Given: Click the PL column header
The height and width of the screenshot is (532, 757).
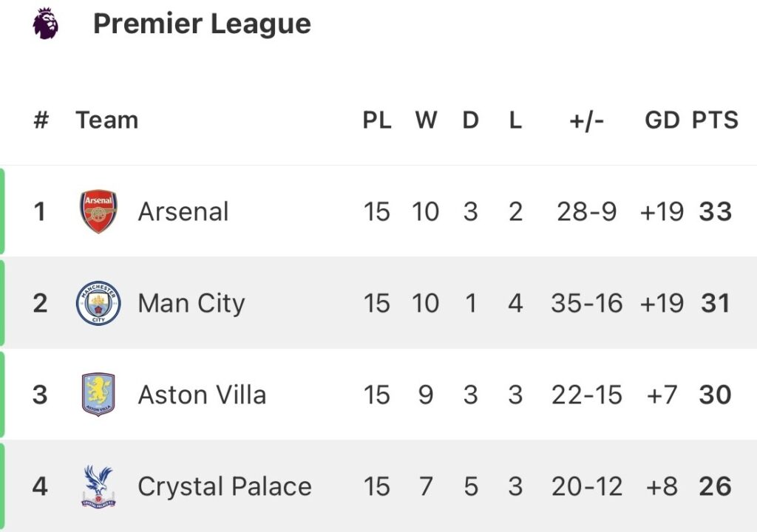Looking at the screenshot, I should point(377,120).
